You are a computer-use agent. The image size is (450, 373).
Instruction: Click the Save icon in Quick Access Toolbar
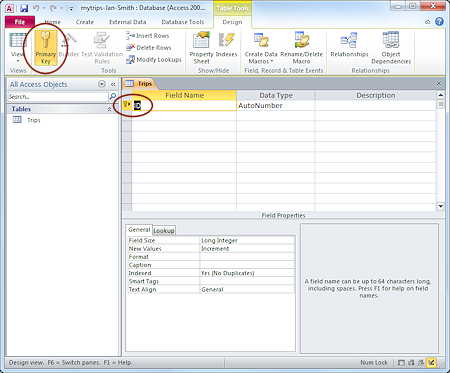[24, 8]
